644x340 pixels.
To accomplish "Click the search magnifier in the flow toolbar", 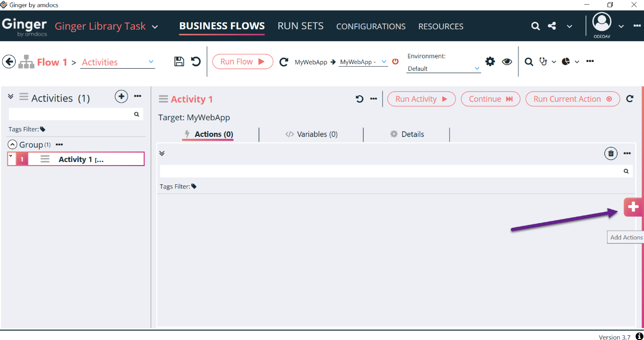I will pos(529,61).
